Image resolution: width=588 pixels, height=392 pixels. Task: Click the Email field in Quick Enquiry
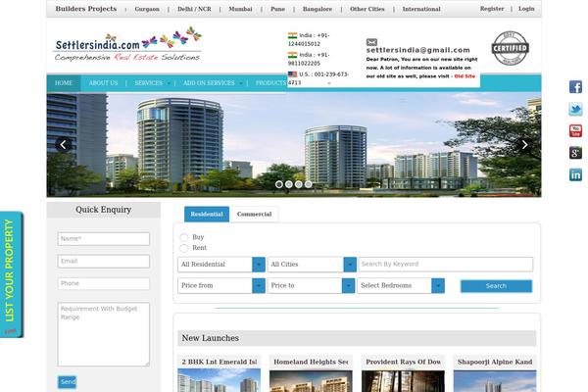(x=104, y=262)
